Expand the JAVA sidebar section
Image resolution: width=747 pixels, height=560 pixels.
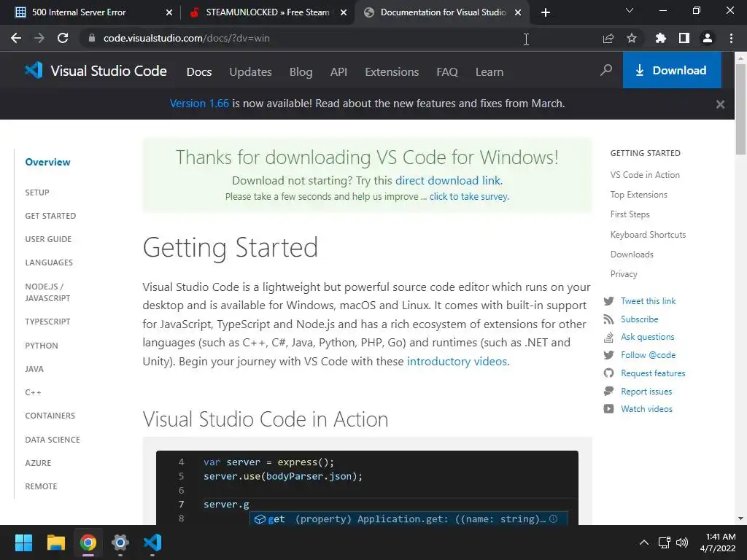34,369
